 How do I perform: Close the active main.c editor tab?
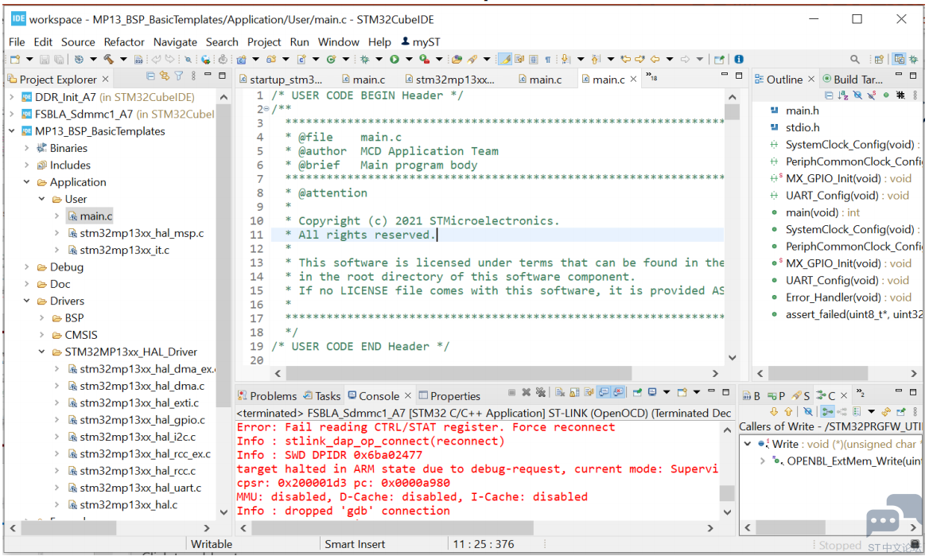[x=633, y=79]
